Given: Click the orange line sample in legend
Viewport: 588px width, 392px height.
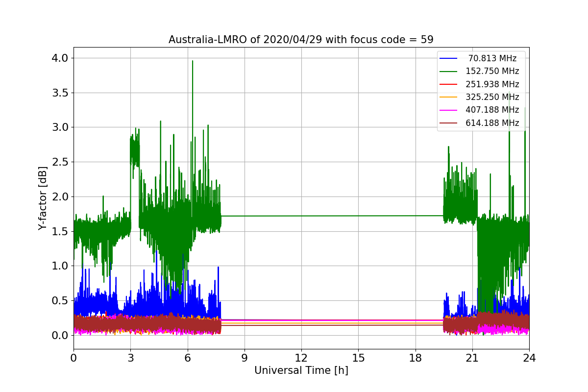Looking at the screenshot, I should pyautogui.click(x=449, y=97).
